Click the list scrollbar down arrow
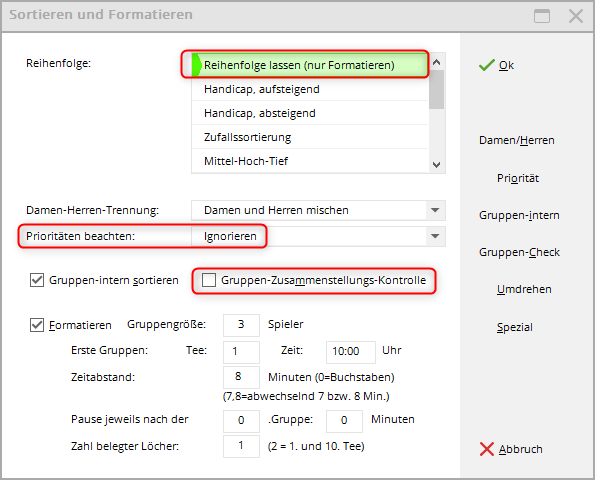 (436, 165)
